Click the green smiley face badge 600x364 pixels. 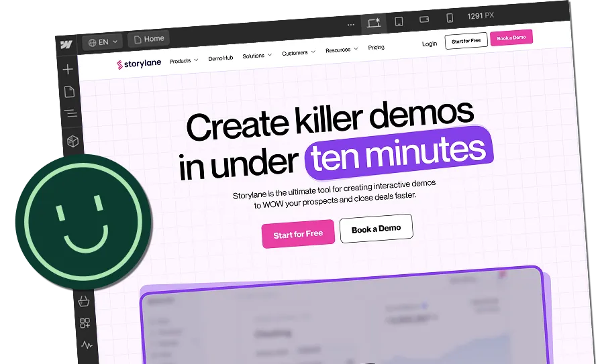84,222
